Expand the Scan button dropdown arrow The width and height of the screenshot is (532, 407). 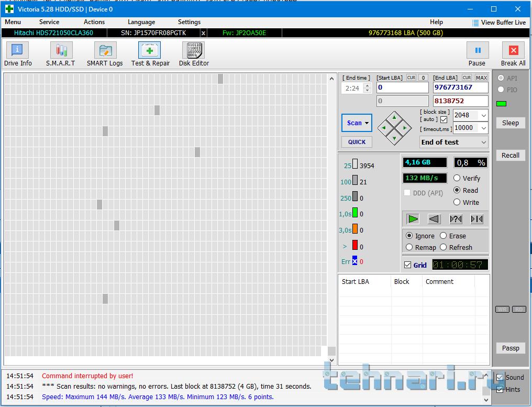(367, 123)
